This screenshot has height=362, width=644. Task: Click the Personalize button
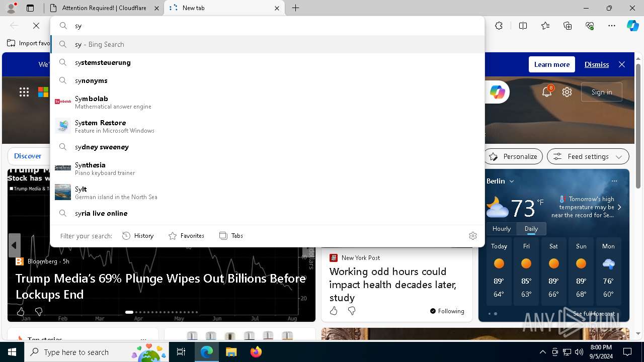coord(514,156)
